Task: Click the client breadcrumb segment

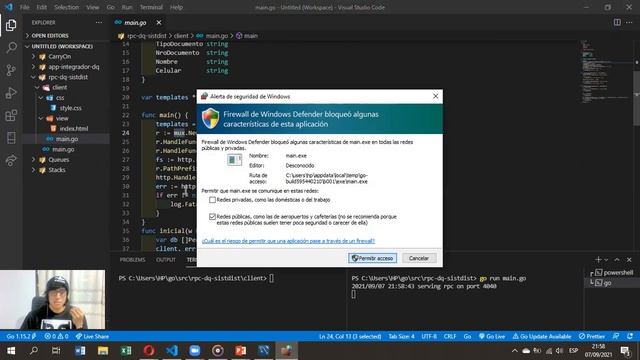Action: point(181,36)
